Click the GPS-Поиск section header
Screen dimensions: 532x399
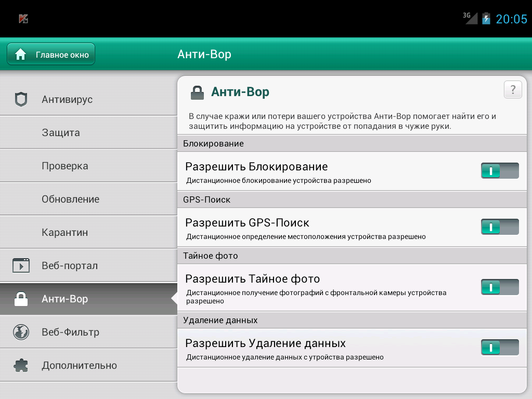(352, 199)
